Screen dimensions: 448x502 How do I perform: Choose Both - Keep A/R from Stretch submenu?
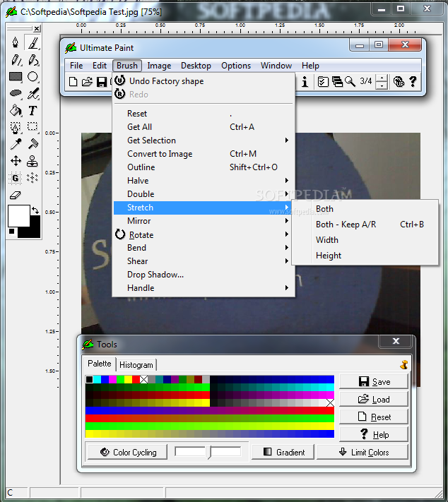[365, 225]
